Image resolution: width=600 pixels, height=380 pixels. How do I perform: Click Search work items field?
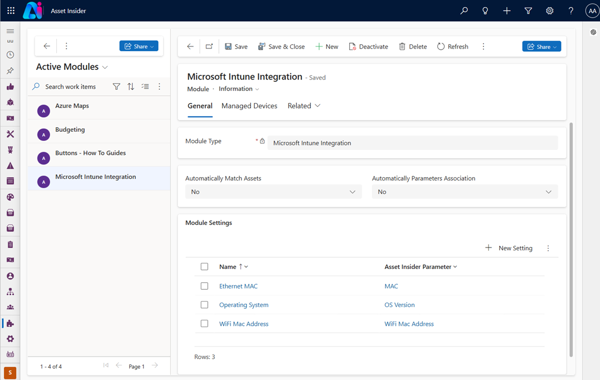(70, 86)
